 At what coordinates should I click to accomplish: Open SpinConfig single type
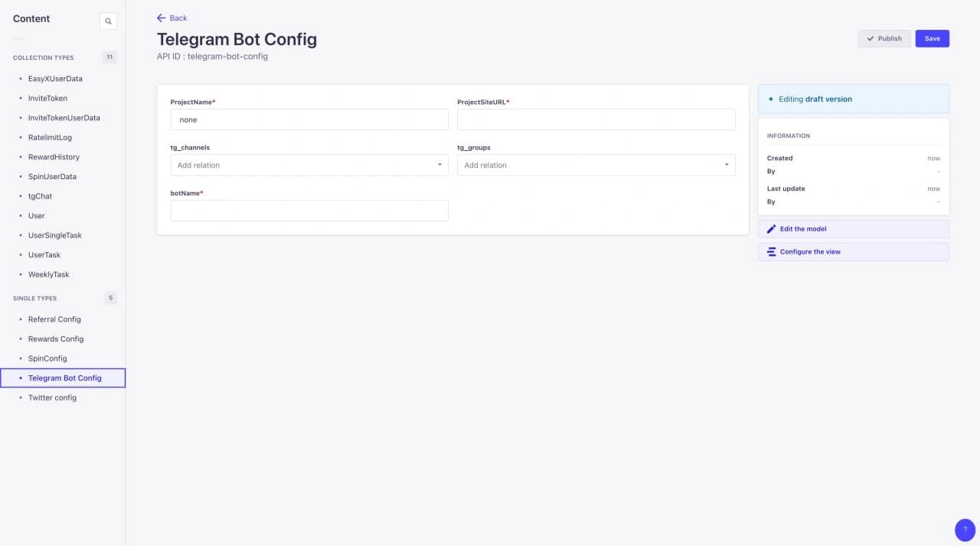click(x=47, y=358)
